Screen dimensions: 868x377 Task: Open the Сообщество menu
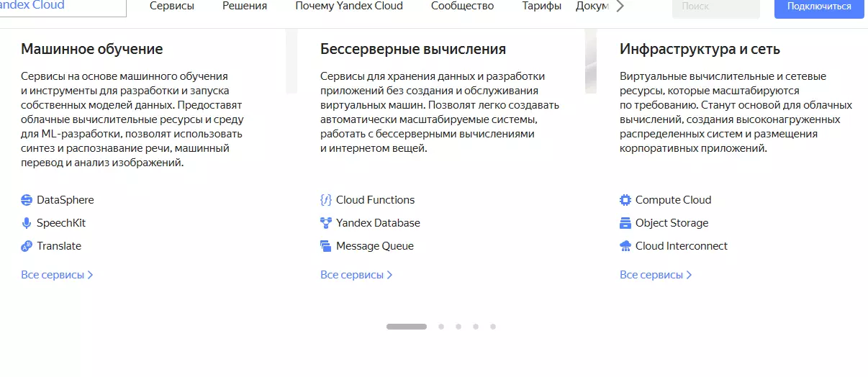[x=463, y=6]
